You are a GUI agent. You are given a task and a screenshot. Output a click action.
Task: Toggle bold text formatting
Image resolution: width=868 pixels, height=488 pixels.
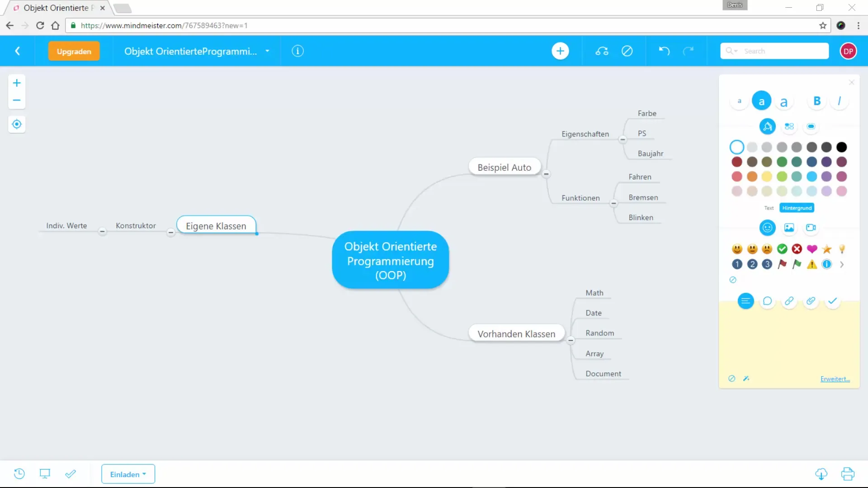click(816, 101)
